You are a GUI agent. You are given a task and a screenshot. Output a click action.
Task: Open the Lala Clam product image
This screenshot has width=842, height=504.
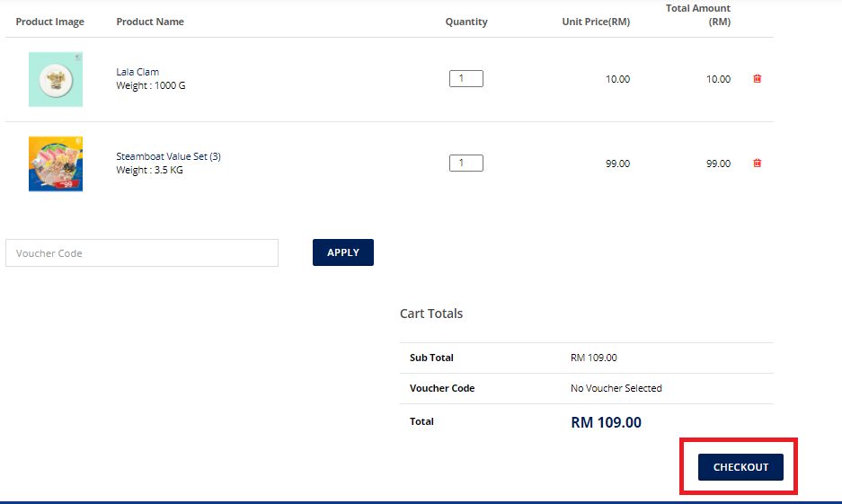pyautogui.click(x=56, y=79)
